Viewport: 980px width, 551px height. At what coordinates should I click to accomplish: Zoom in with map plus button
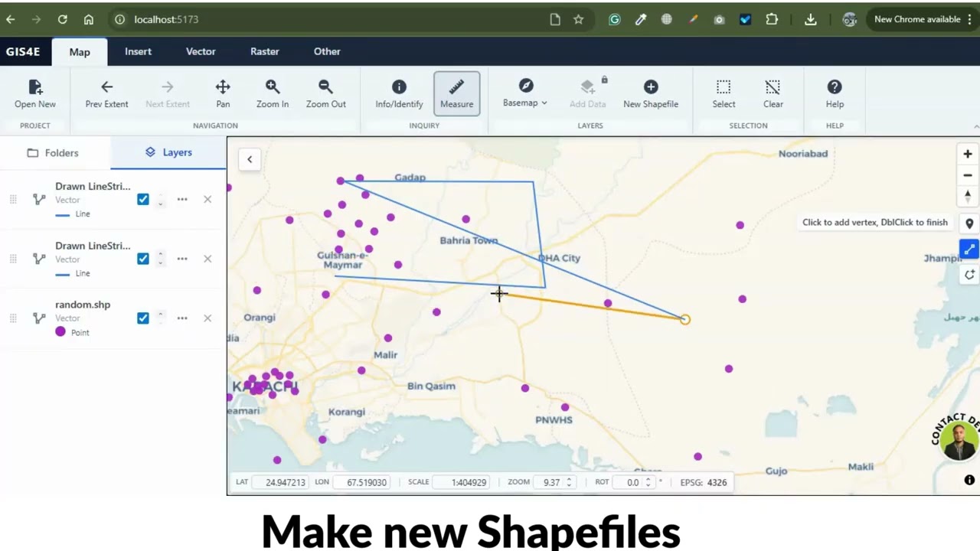(968, 154)
